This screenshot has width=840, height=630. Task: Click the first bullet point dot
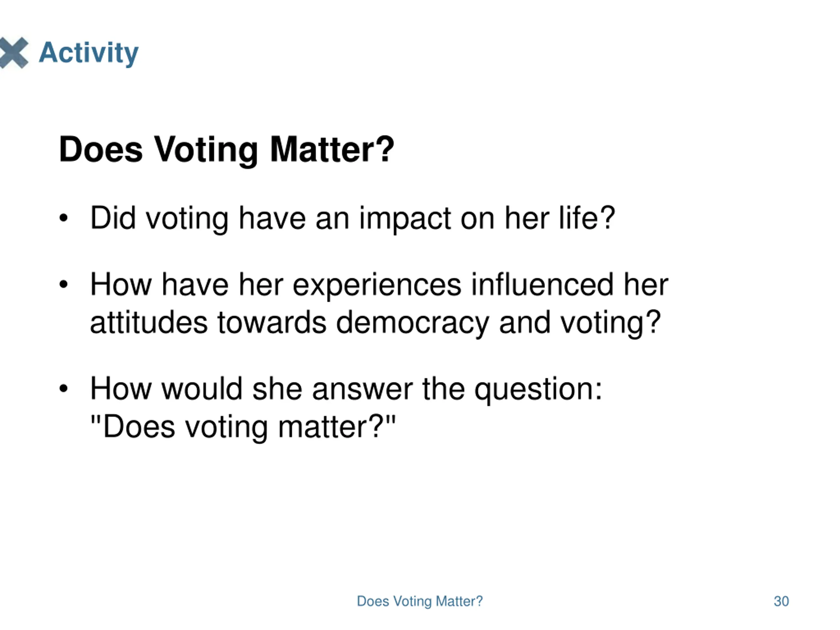pos(63,218)
